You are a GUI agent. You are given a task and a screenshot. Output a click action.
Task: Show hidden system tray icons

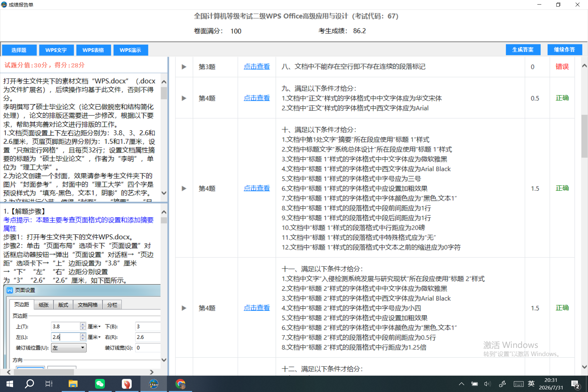[462, 384]
